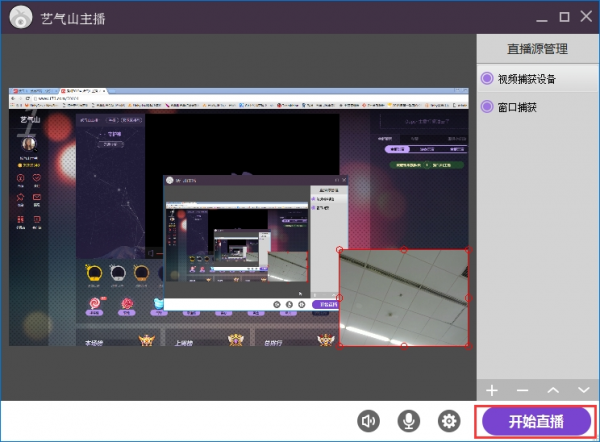Click the 直播源管理 panel header

coord(538,49)
